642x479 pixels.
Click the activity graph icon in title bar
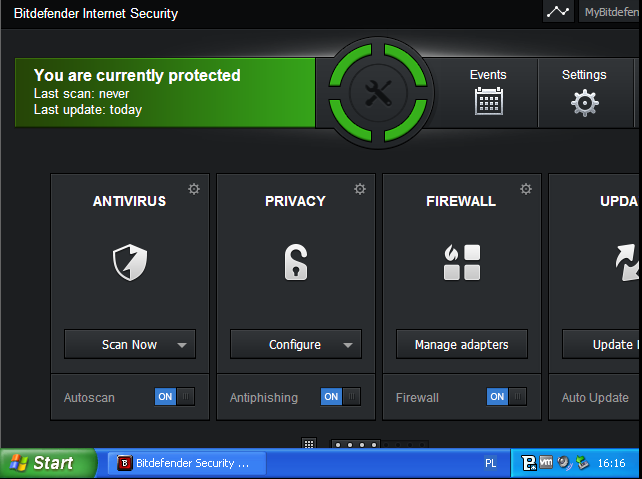coord(558,12)
